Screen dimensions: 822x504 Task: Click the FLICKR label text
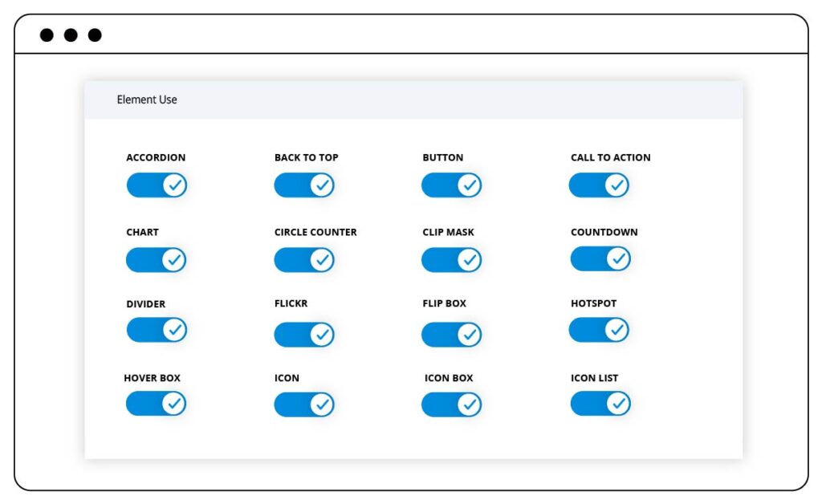291,303
